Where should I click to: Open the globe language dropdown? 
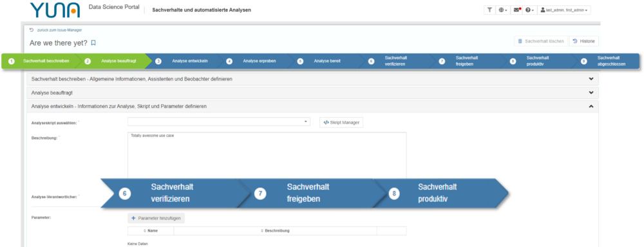tap(503, 10)
